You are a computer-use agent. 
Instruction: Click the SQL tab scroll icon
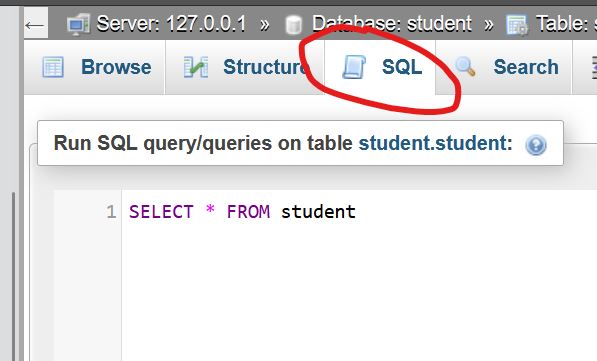click(354, 67)
